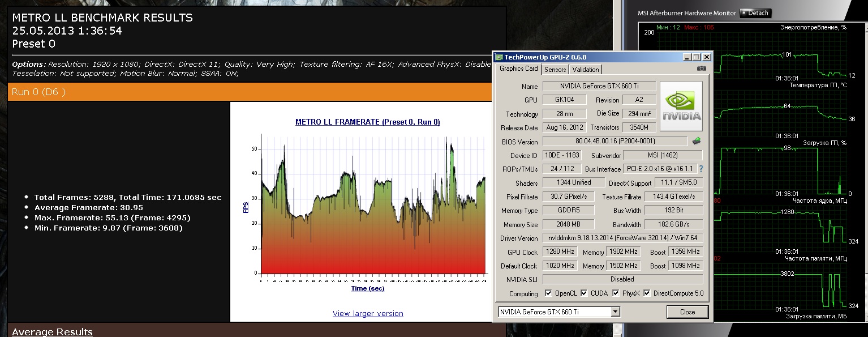The width and height of the screenshot is (868, 337).
Task: Click the Bandwidth field 182.6 GB/s
Action: tap(673, 224)
